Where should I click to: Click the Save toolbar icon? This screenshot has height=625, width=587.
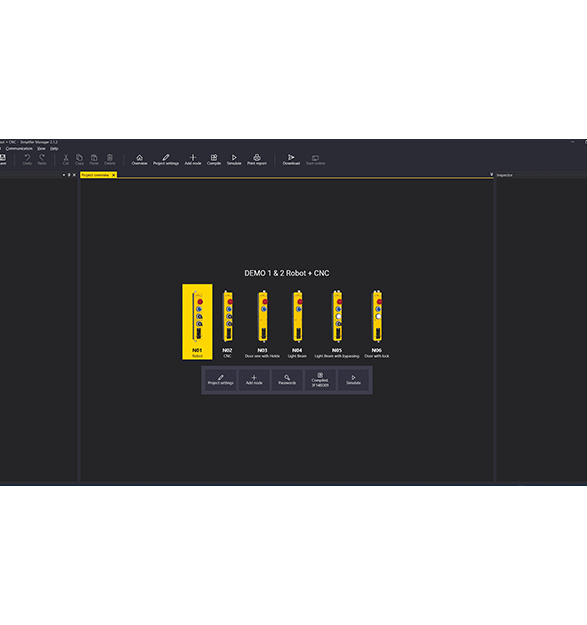(x=2, y=159)
